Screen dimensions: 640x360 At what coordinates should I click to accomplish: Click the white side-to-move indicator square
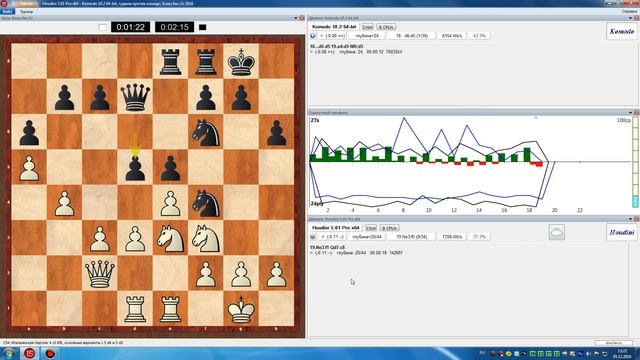click(x=102, y=27)
